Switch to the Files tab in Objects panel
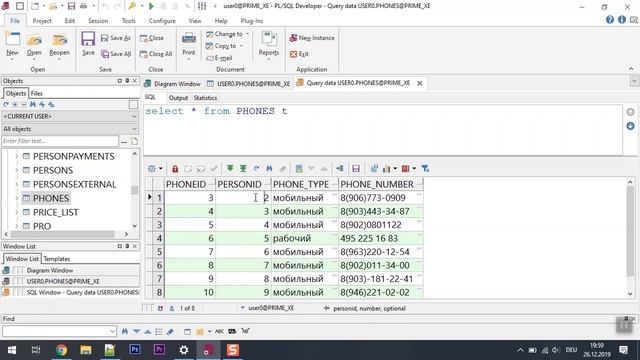Screen dimensions: 640x360 (x=37, y=93)
